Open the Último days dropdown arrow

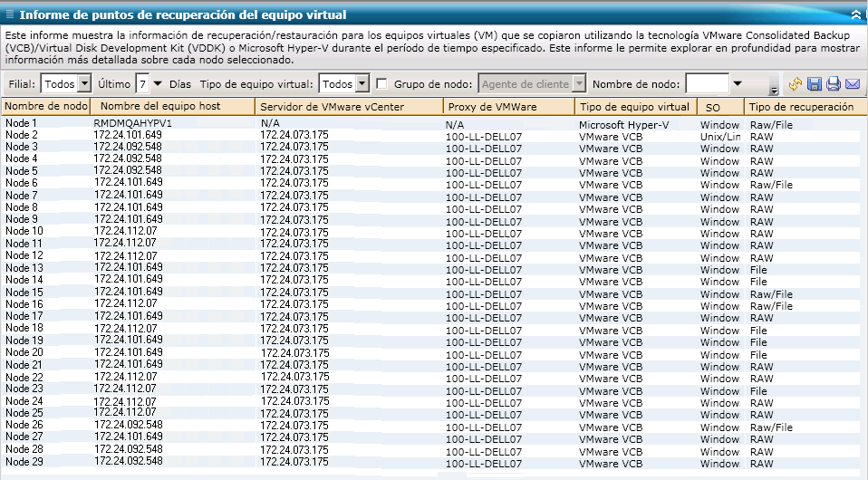point(158,84)
